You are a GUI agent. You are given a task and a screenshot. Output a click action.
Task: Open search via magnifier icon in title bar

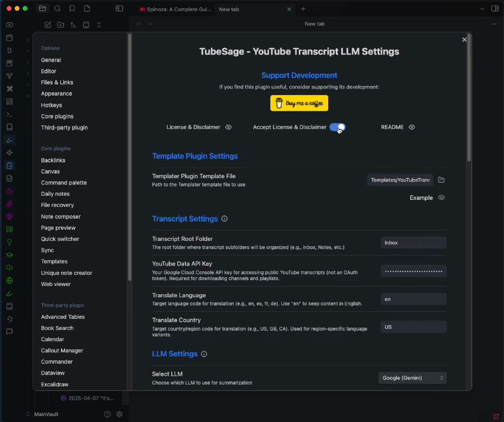(x=57, y=9)
